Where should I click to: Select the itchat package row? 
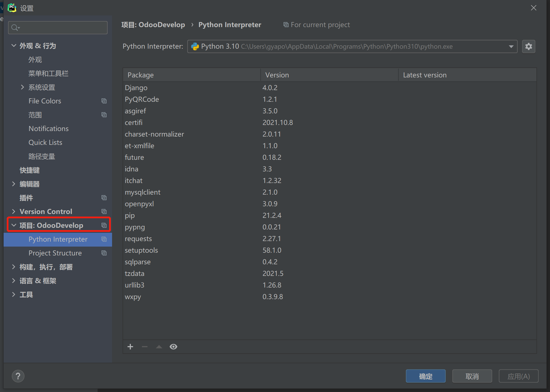pyautogui.click(x=330, y=181)
